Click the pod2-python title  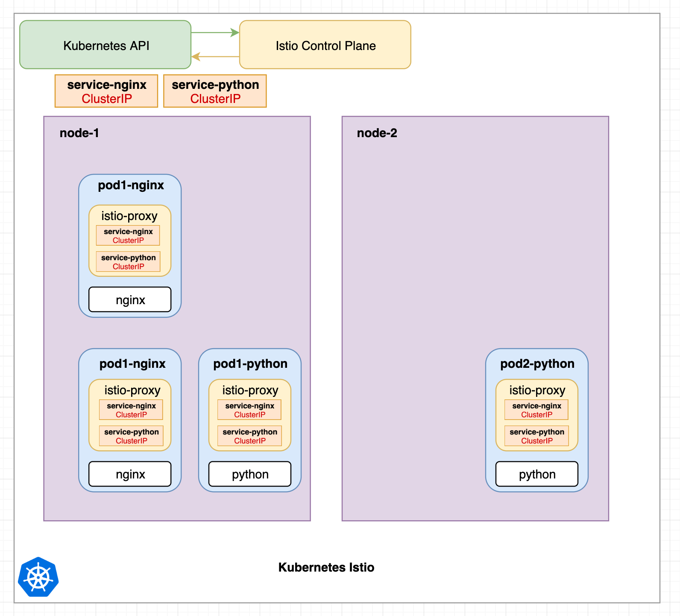coord(537,364)
